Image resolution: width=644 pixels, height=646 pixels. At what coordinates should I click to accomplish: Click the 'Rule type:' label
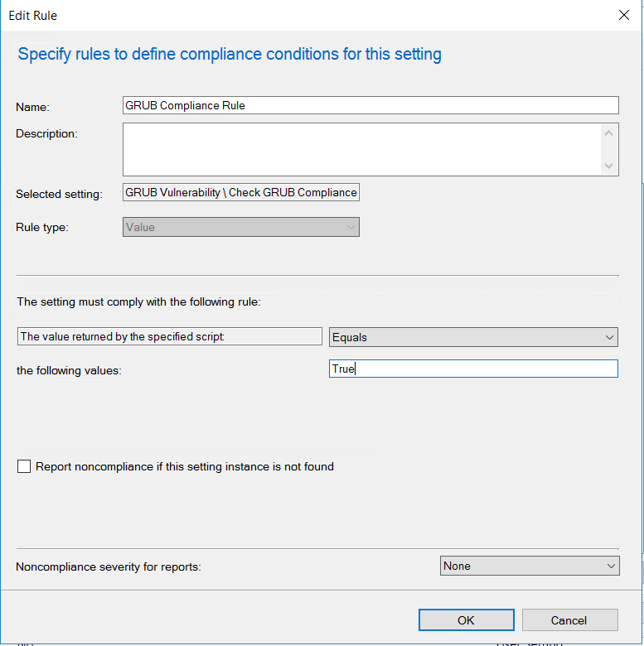pyautogui.click(x=41, y=227)
